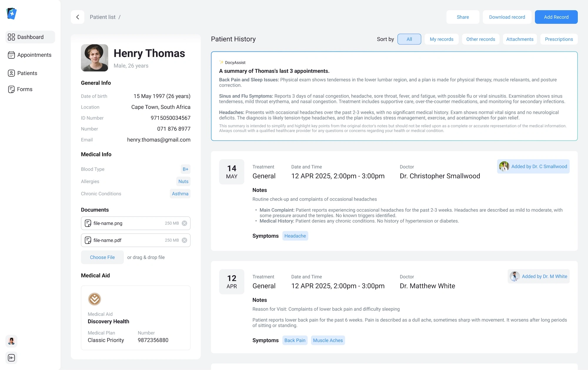
Task: Click the back arrow button
Action: click(x=78, y=17)
